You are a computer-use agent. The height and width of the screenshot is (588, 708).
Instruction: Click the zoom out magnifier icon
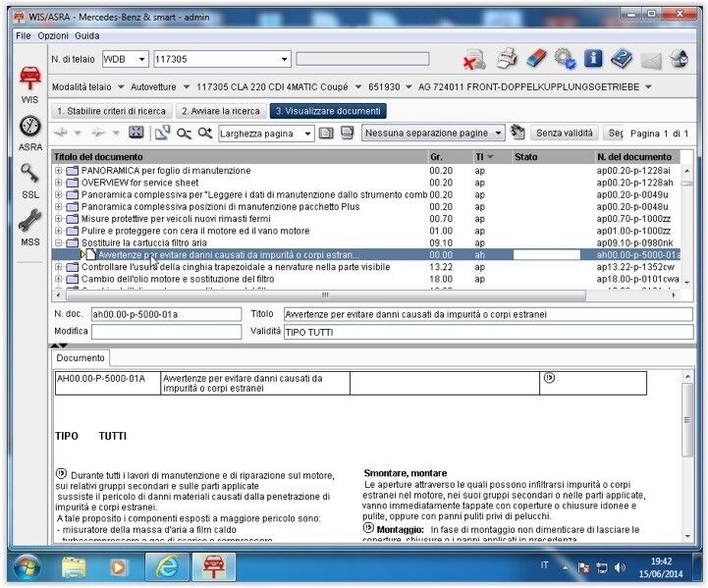click(184, 134)
